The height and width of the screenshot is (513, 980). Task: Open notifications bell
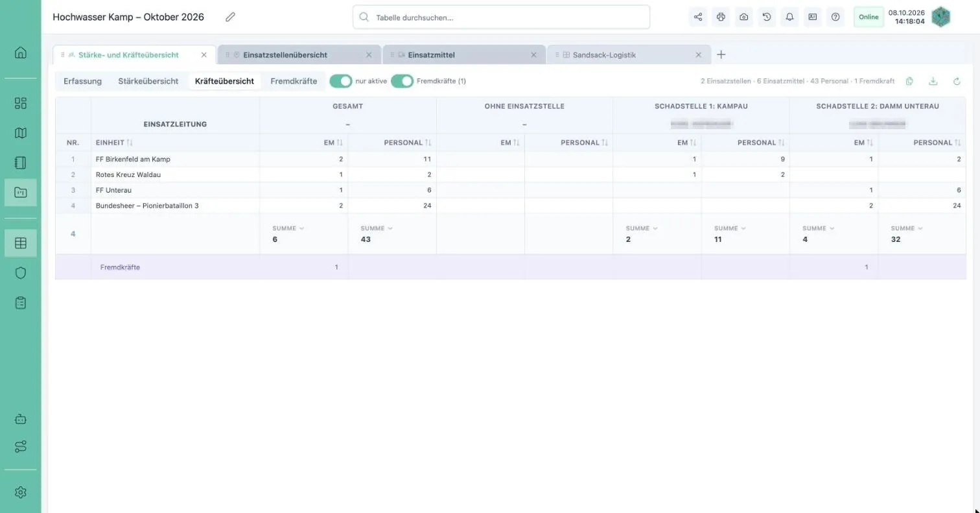coord(789,17)
